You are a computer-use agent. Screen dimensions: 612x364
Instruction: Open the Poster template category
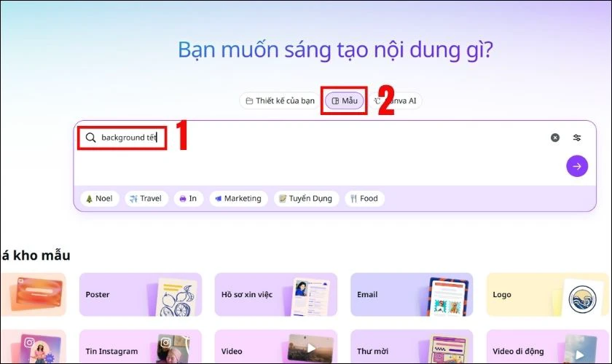tap(141, 295)
